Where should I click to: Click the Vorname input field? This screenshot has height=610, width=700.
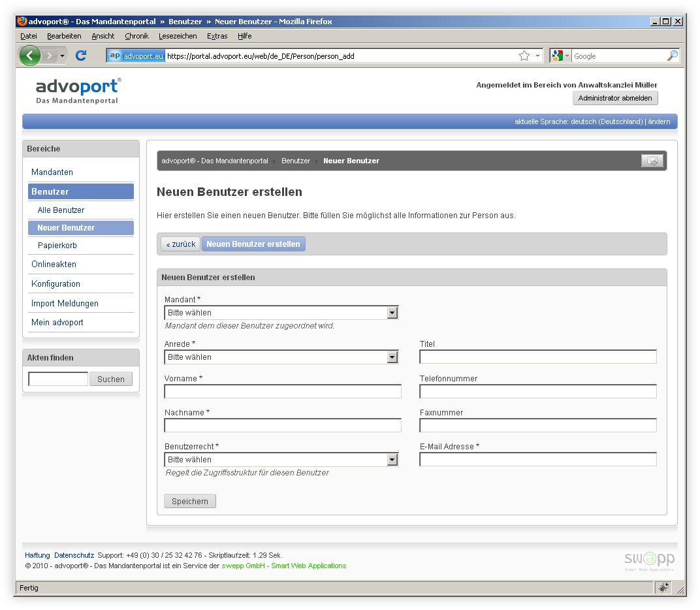click(x=283, y=391)
